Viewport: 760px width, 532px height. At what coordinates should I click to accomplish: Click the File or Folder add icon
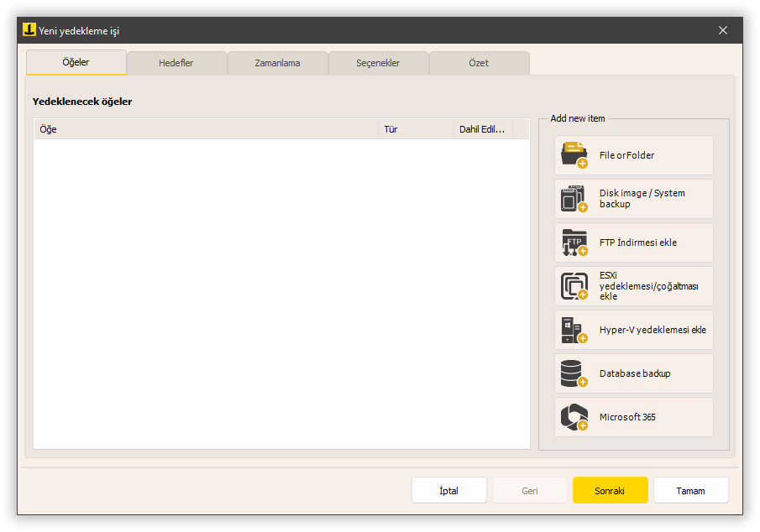click(574, 155)
